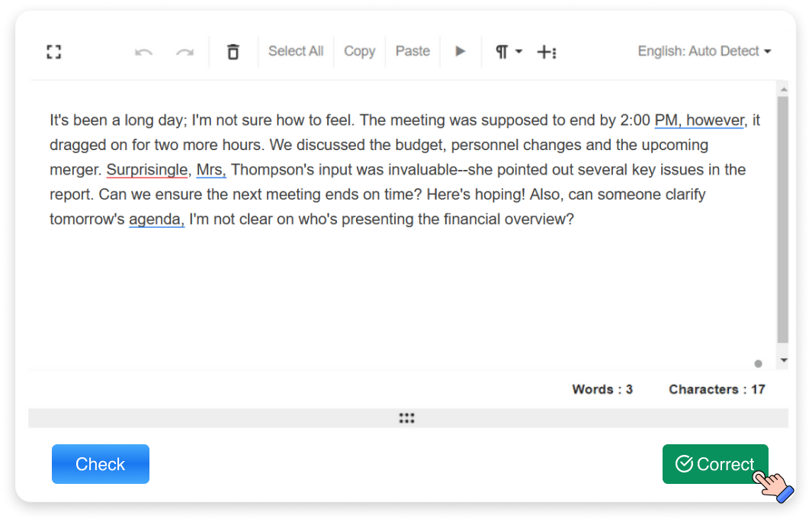The image size is (812, 522).
Task: Copy the text with the Copy command
Action: click(x=359, y=51)
